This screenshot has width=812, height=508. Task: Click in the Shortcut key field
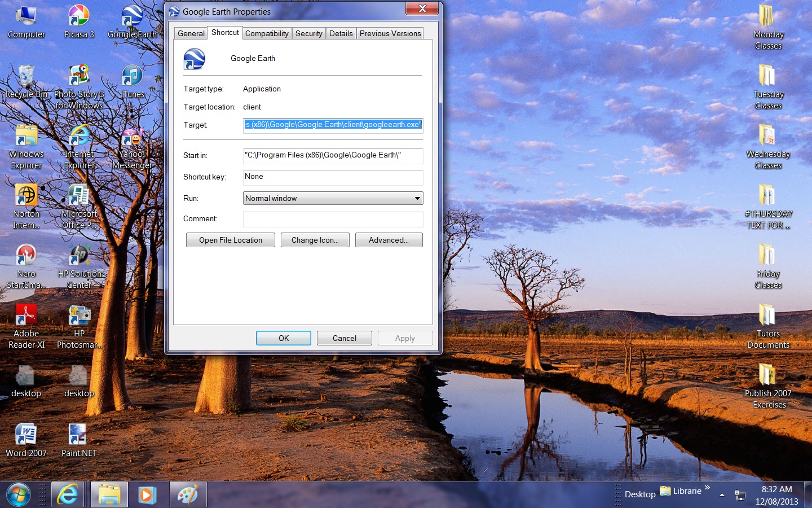click(x=333, y=177)
